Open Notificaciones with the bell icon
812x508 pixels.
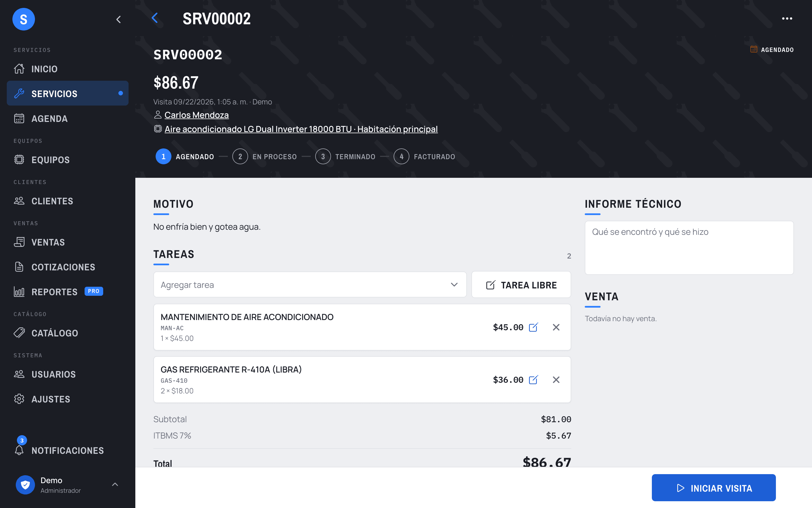tap(67, 450)
